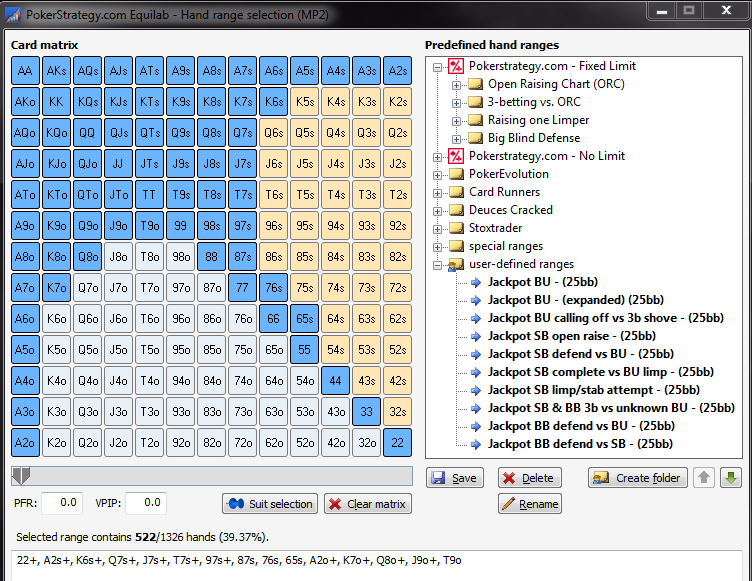Click arrow icon beside Jackpot BU - (25bb)
752x581 pixels.
pos(476,283)
